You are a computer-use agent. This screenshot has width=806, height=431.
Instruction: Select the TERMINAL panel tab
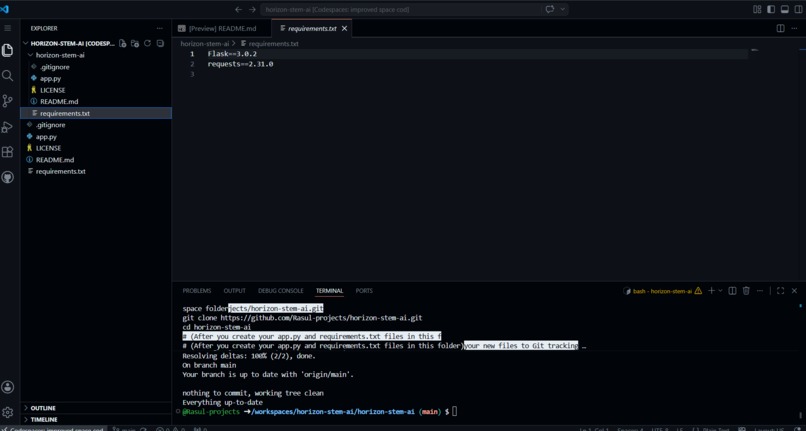coord(329,291)
